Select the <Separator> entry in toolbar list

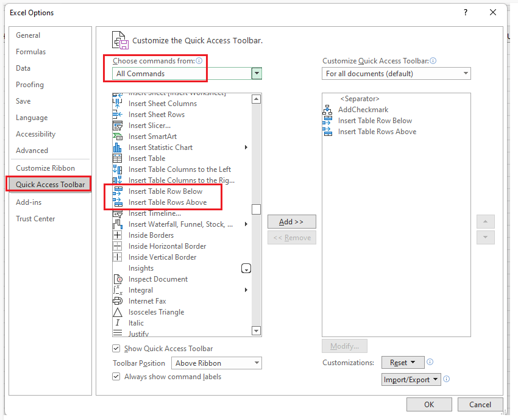(x=396, y=99)
